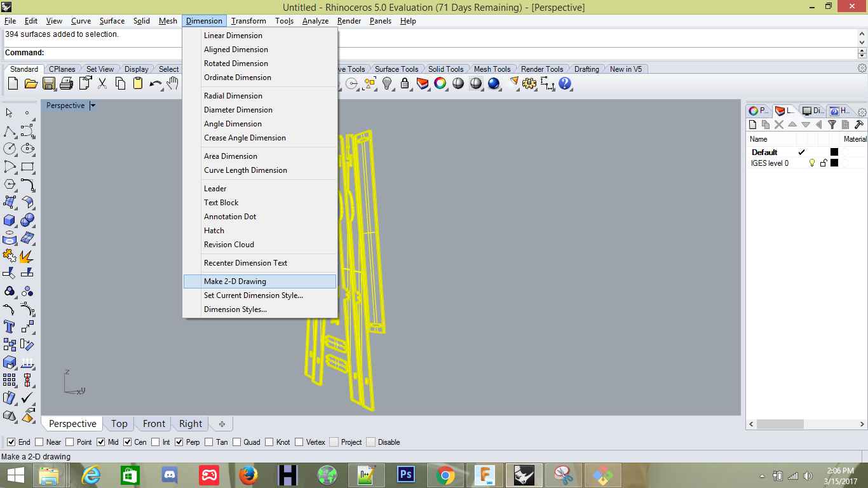Screen dimensions: 868x488
Task: Select the Text object T tool
Action: (x=10, y=327)
